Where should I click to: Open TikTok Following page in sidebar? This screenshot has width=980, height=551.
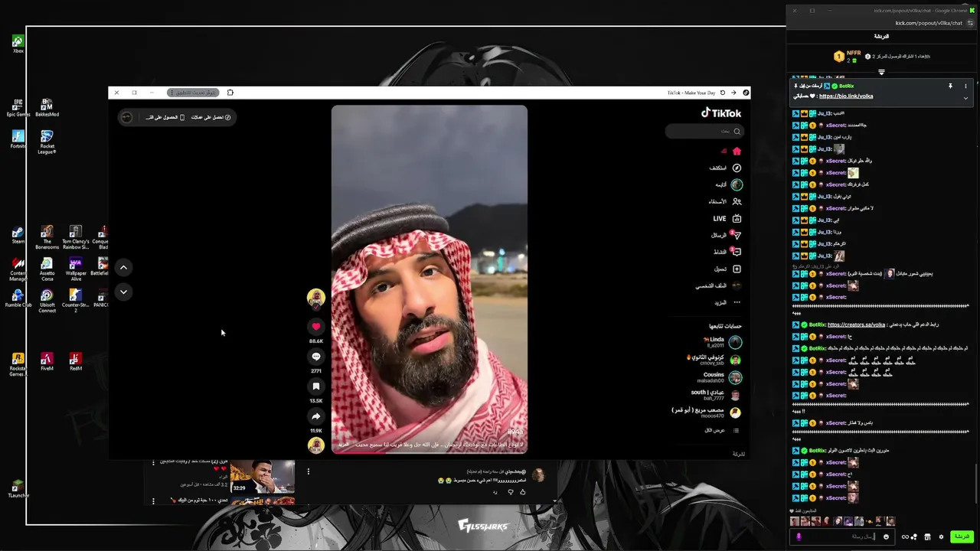[729, 184]
